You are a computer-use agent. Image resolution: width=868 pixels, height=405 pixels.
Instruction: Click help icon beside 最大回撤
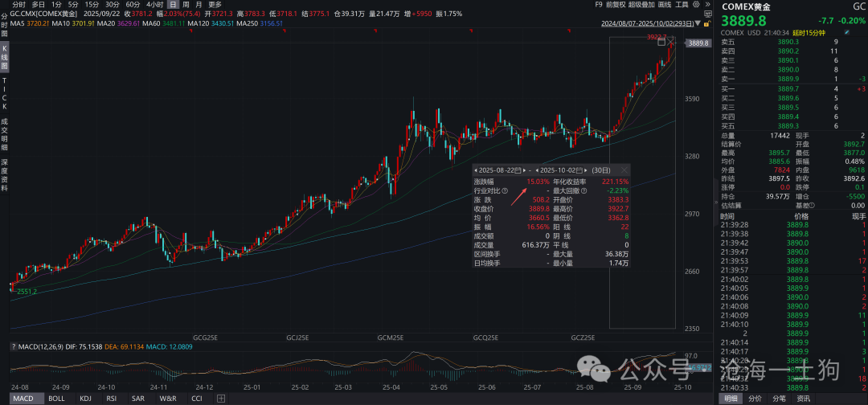pos(583,190)
